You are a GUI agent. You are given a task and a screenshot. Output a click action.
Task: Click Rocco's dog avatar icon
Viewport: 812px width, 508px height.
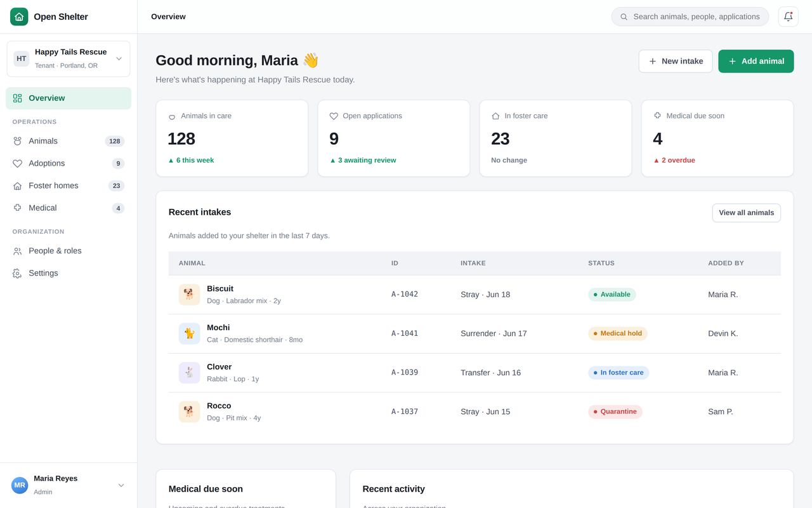point(189,411)
